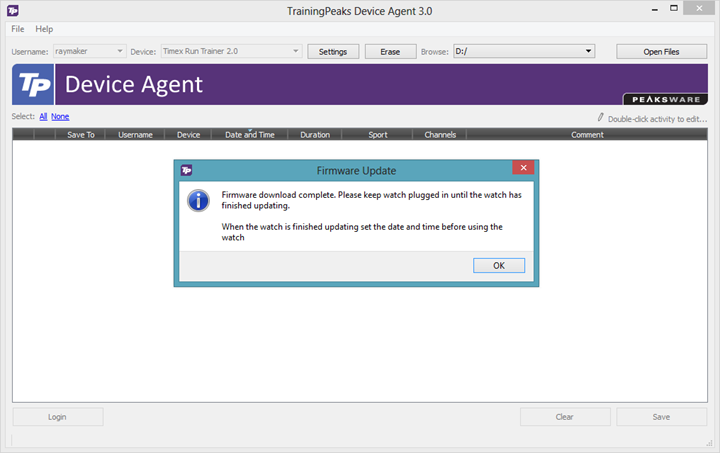This screenshot has height=453, width=720.
Task: Sort by the Device column header
Action: 188,134
